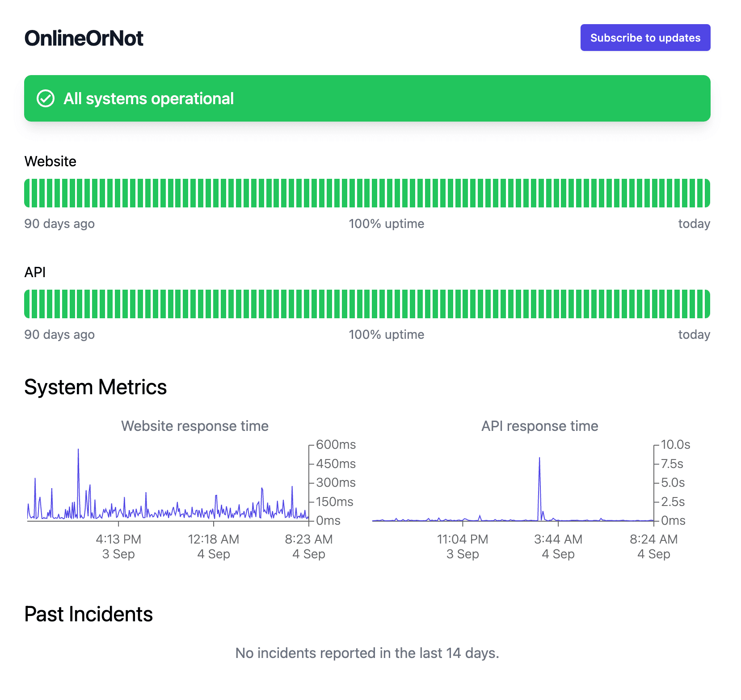Screen dimensions: 741x700
Task: Click the 10.0s axis label
Action: pos(676,445)
